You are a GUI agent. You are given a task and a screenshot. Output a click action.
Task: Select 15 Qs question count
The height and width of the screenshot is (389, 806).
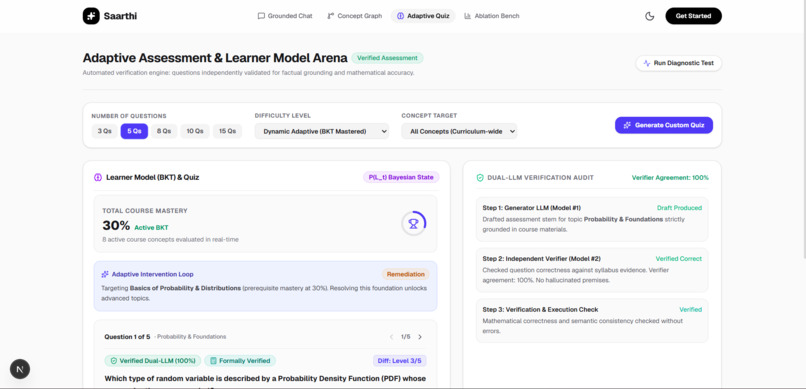coord(227,131)
